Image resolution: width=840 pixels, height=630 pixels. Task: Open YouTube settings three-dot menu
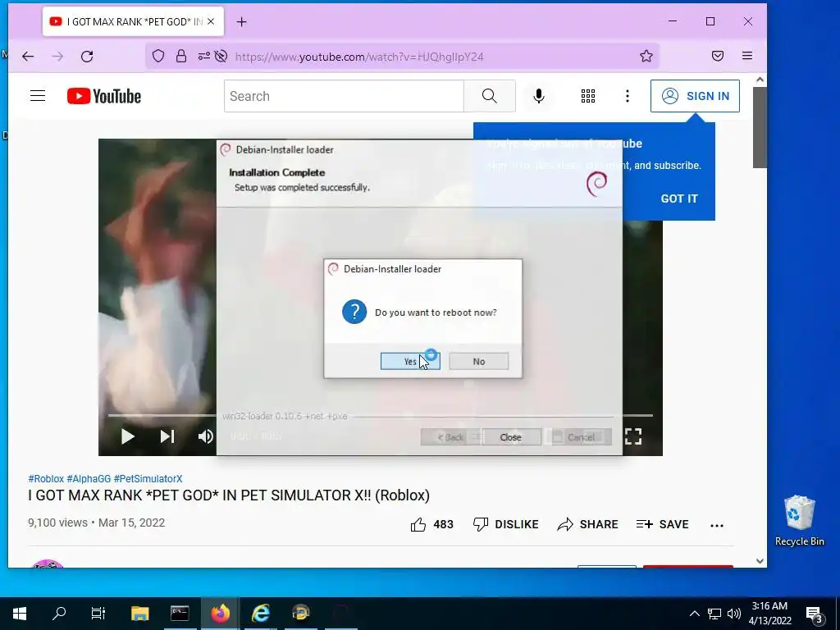coord(628,97)
